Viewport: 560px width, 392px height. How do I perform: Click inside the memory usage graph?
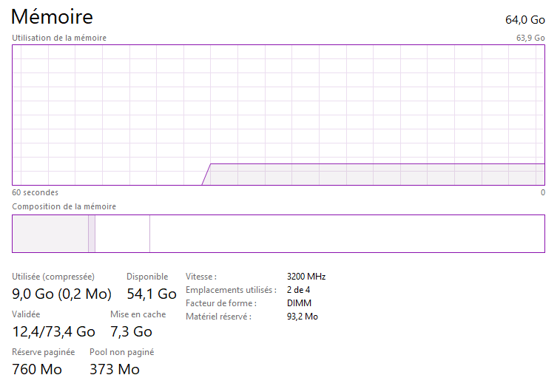[x=278, y=115]
